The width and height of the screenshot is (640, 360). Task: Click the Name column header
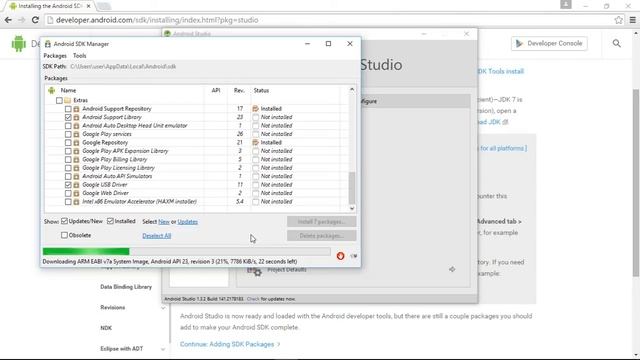coord(68,90)
